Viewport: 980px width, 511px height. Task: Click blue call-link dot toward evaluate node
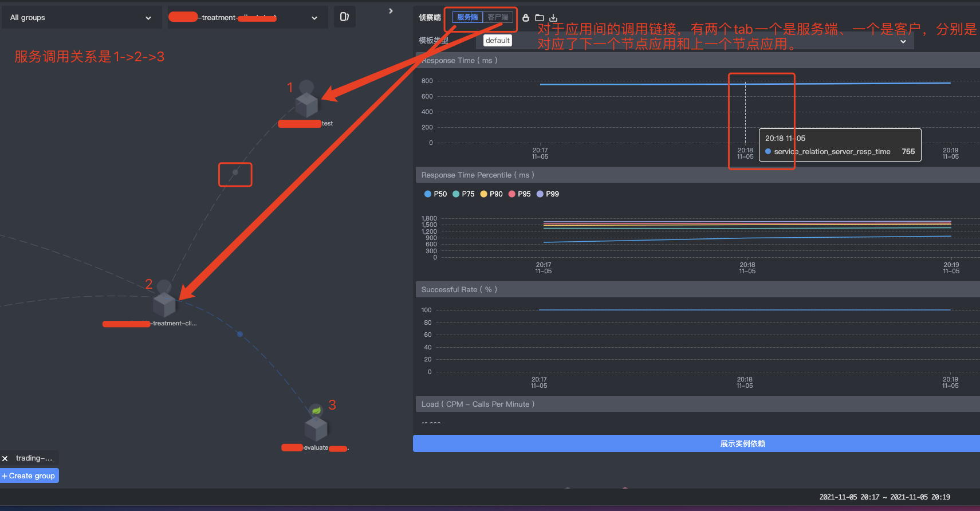click(239, 334)
